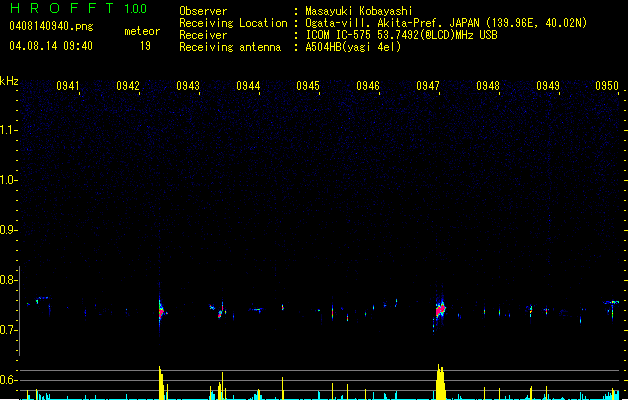Select the file name 0408140940.png

click(51, 26)
